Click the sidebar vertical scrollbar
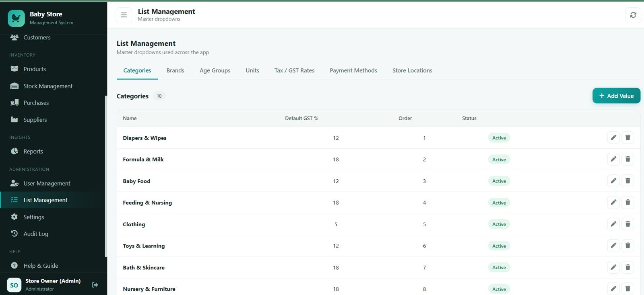Screen dimensions: 644x295 [106, 176]
